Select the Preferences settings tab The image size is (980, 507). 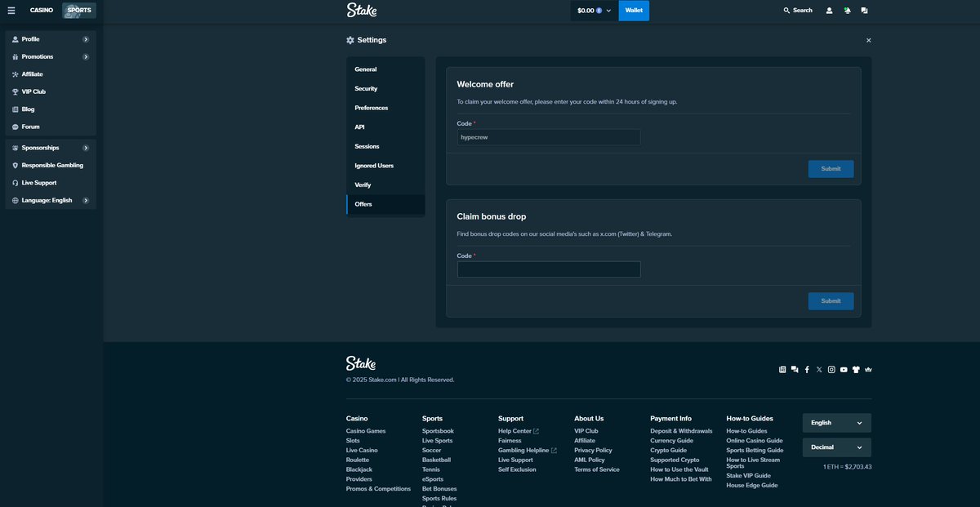click(x=385, y=108)
